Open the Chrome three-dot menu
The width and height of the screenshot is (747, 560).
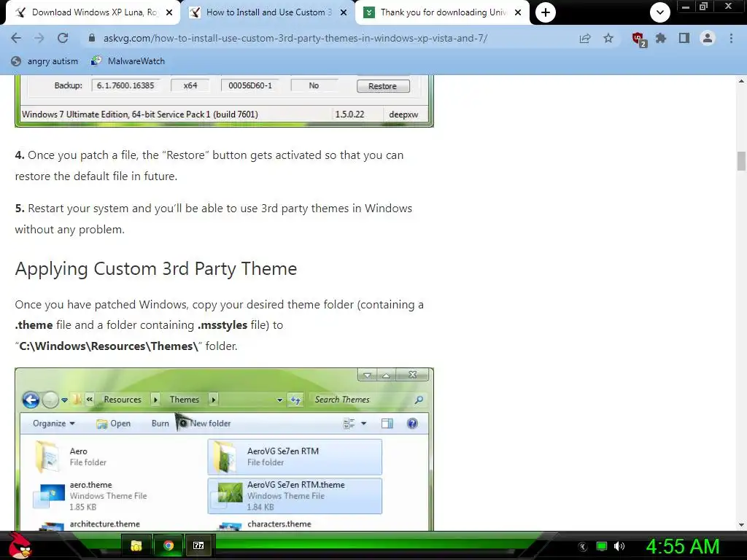click(x=731, y=38)
